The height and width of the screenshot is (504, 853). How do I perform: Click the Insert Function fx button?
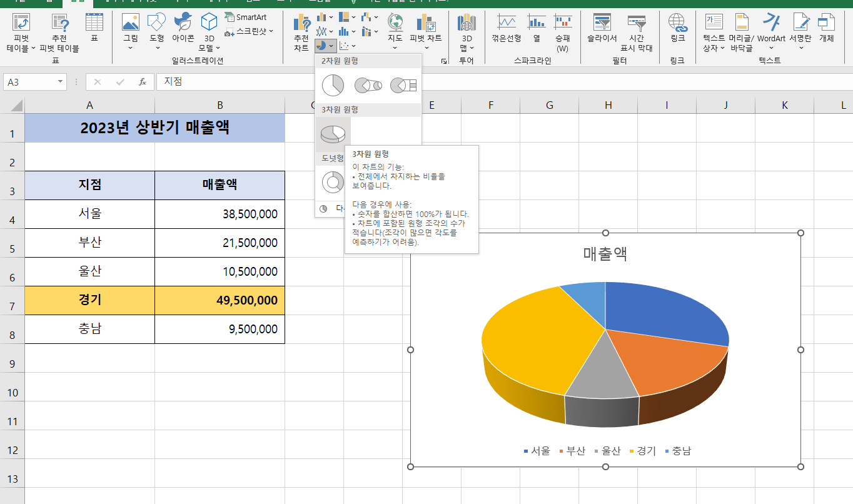(x=142, y=82)
